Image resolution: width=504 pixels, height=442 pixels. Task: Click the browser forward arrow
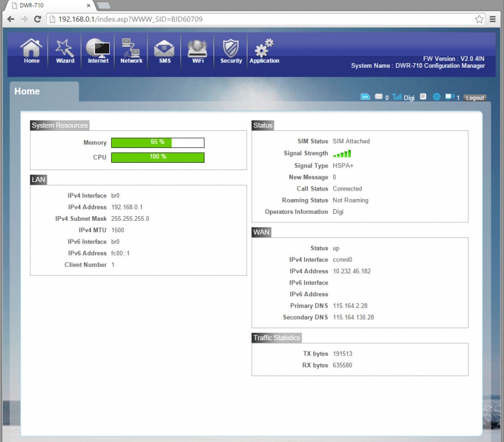tap(24, 19)
